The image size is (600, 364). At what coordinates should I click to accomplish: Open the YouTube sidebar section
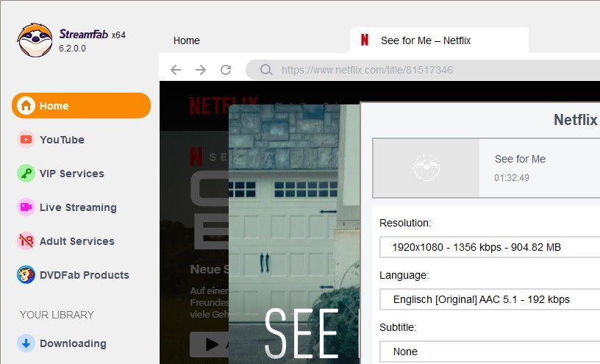tap(81, 139)
